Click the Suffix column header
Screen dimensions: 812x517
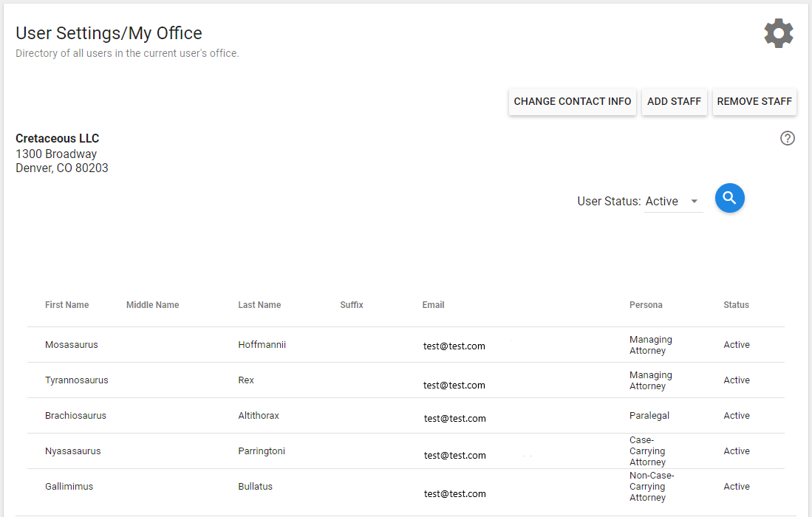point(352,305)
